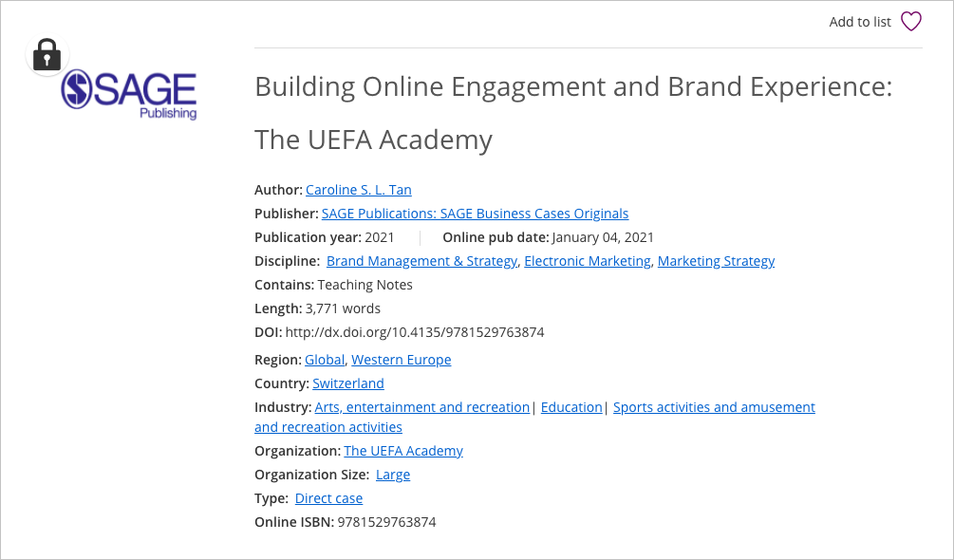Open the Marketing Strategy discipline page
Image resolution: width=954 pixels, height=560 pixels.
[714, 260]
